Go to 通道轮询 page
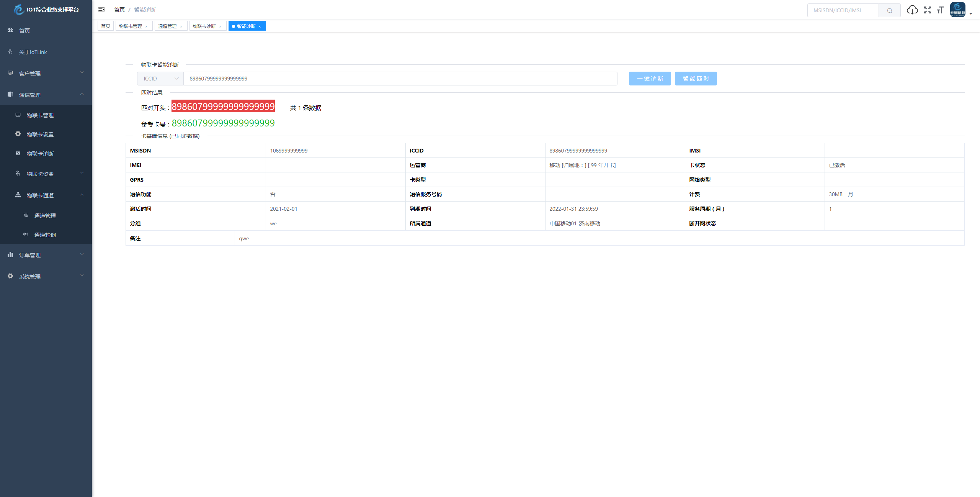 click(x=45, y=235)
